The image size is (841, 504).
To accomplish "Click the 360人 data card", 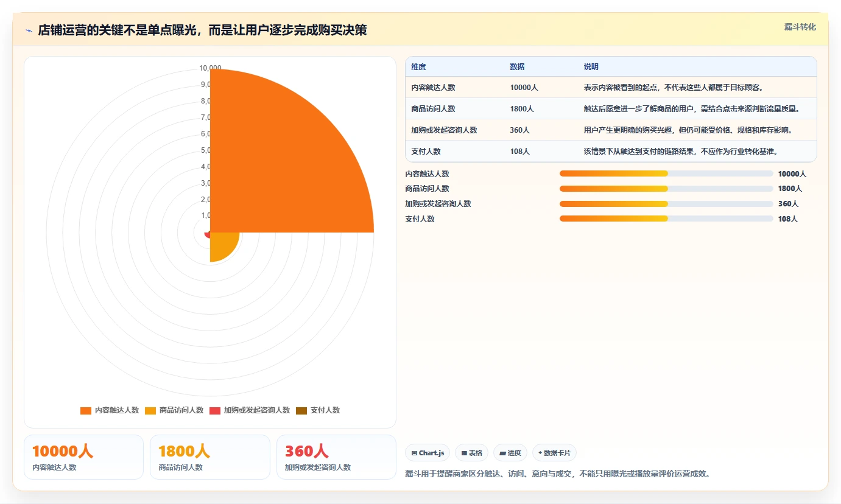I will 336,457.
